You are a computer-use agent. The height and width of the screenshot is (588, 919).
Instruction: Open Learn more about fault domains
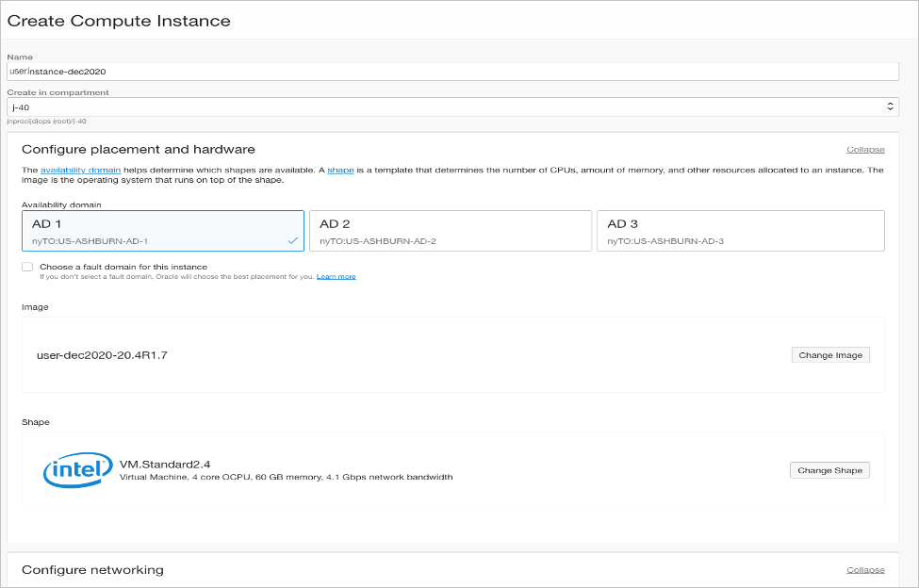tap(336, 277)
